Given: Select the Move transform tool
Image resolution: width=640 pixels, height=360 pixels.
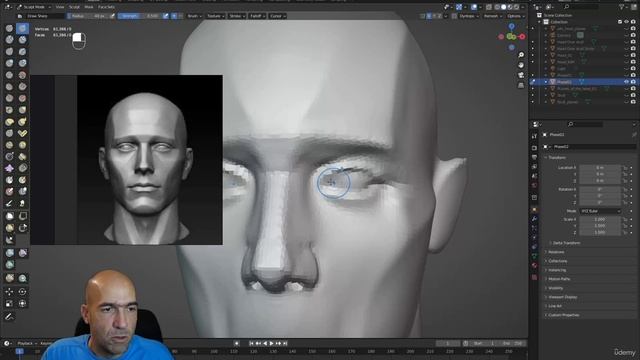Looking at the screenshot, I should (x=9, y=292).
